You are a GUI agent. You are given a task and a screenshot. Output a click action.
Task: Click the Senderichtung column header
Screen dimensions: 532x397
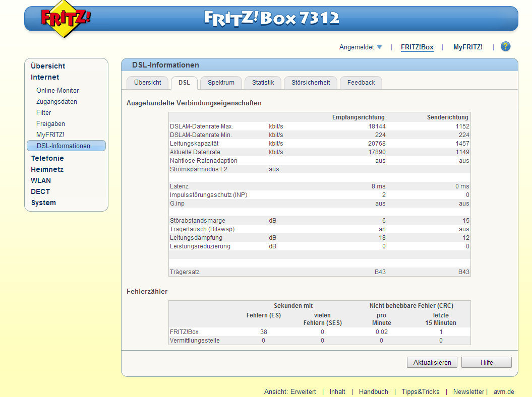coord(447,117)
